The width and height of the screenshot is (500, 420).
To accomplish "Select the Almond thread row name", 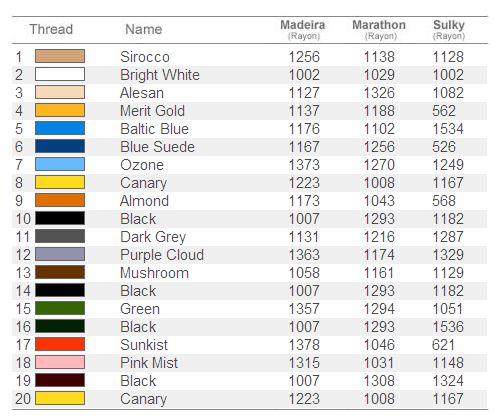I will coord(144,201).
